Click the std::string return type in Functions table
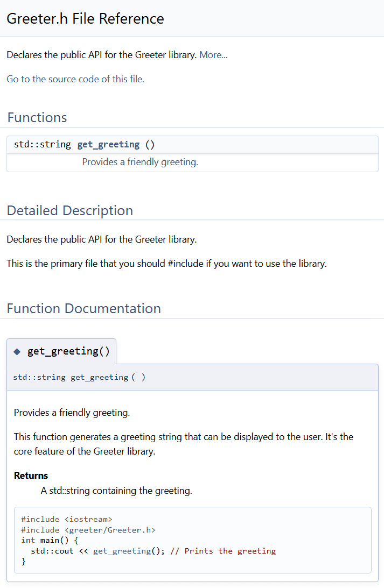 point(42,144)
